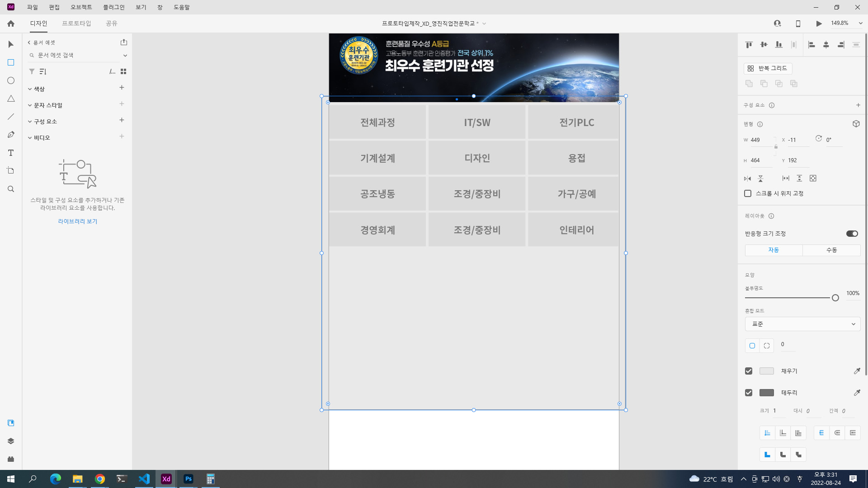
Task: Open the blend mode (표준) dropdown
Action: [x=802, y=324]
